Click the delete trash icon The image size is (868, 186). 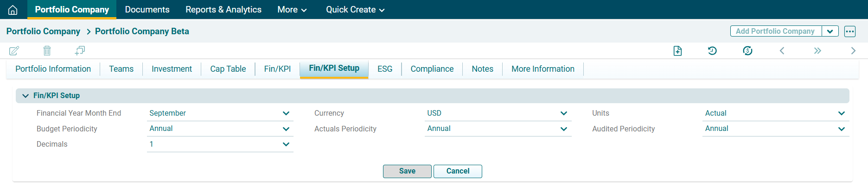click(47, 50)
